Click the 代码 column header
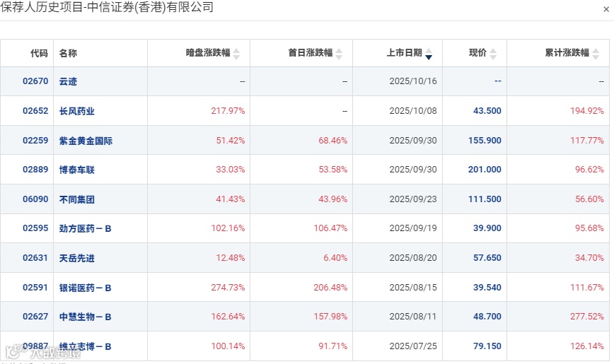The image size is (614, 364). (x=39, y=53)
